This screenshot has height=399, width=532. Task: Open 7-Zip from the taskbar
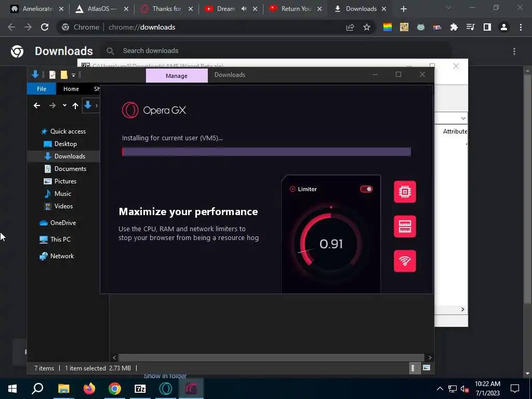[x=140, y=389]
